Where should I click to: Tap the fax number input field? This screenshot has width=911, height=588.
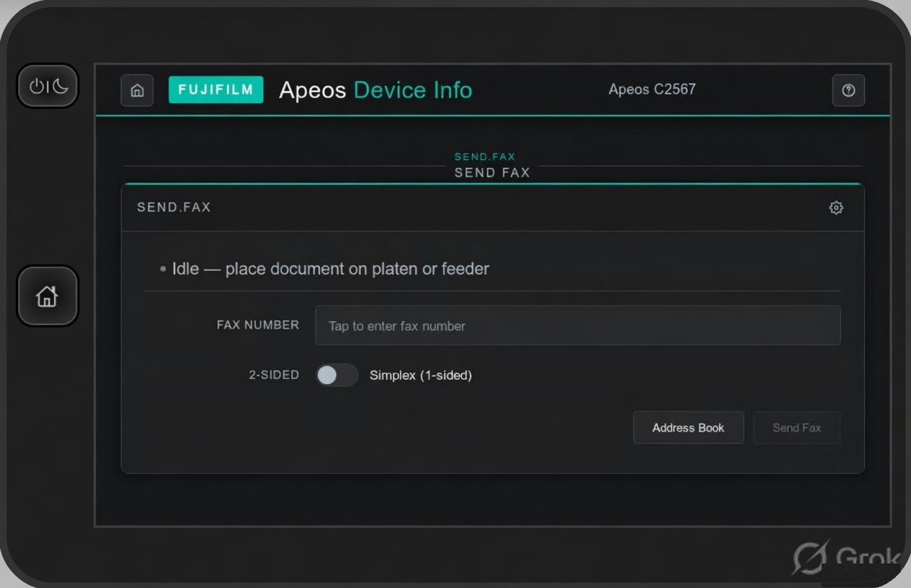(577, 325)
